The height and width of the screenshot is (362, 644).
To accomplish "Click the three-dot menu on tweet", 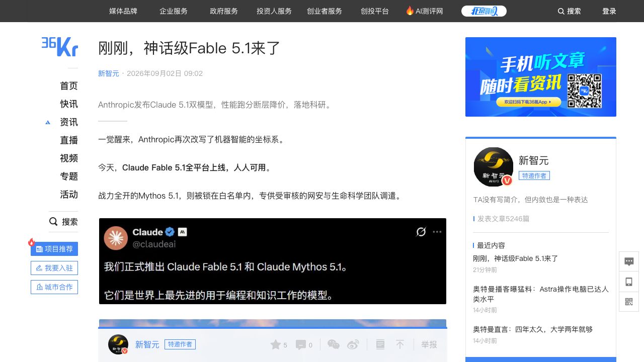I will [x=437, y=232].
